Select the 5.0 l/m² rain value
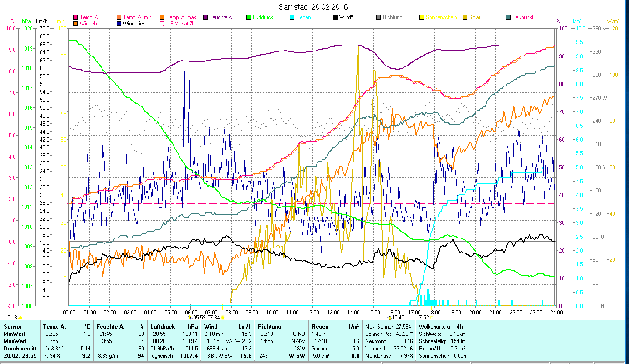629x364 pixels. [x=322, y=356]
